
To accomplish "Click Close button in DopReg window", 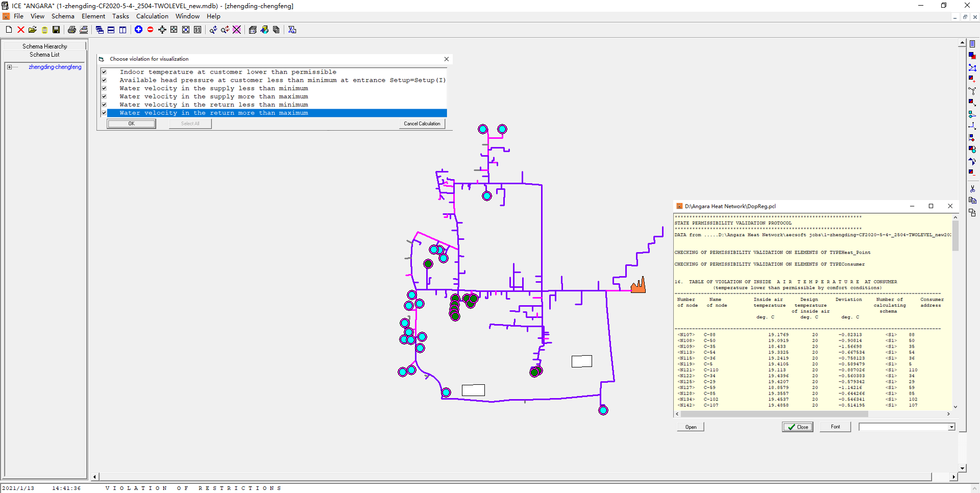I will tap(798, 427).
